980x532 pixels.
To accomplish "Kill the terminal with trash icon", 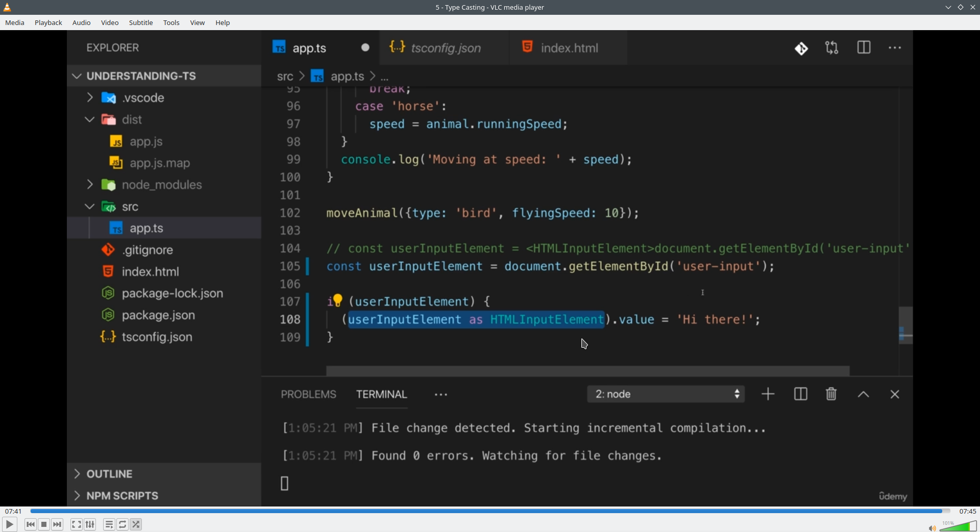I will click(831, 394).
